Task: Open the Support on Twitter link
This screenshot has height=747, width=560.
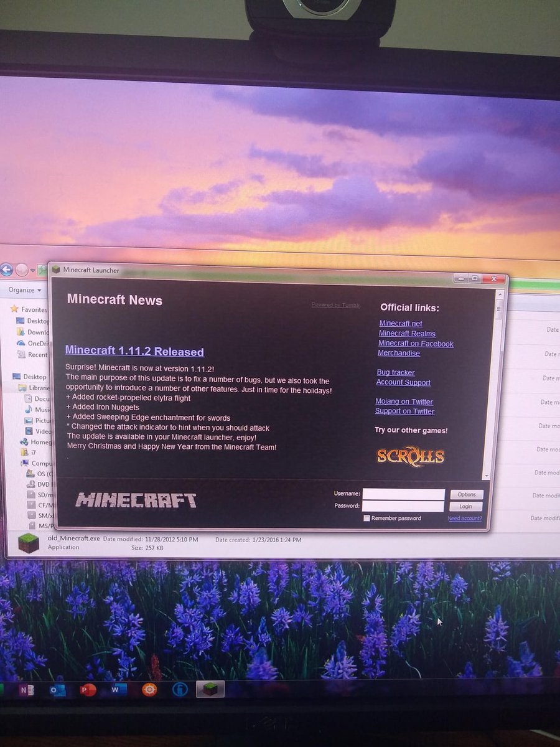Action: 404,411
